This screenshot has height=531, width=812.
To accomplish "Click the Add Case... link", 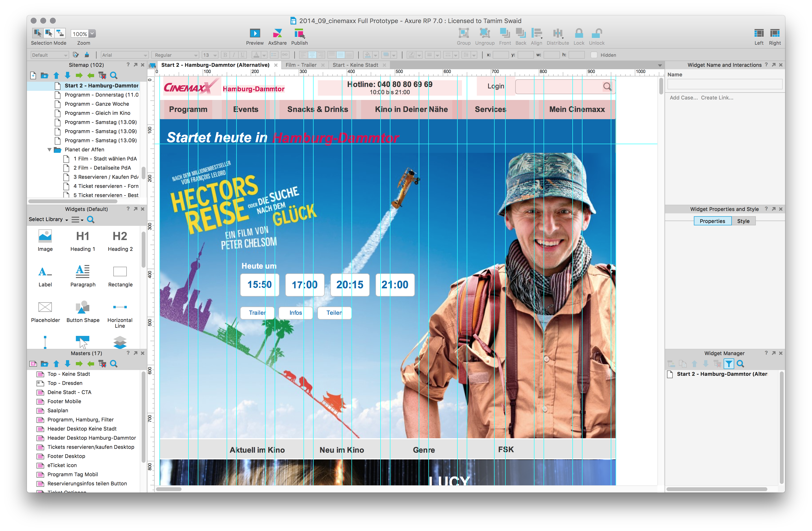I will 683,98.
